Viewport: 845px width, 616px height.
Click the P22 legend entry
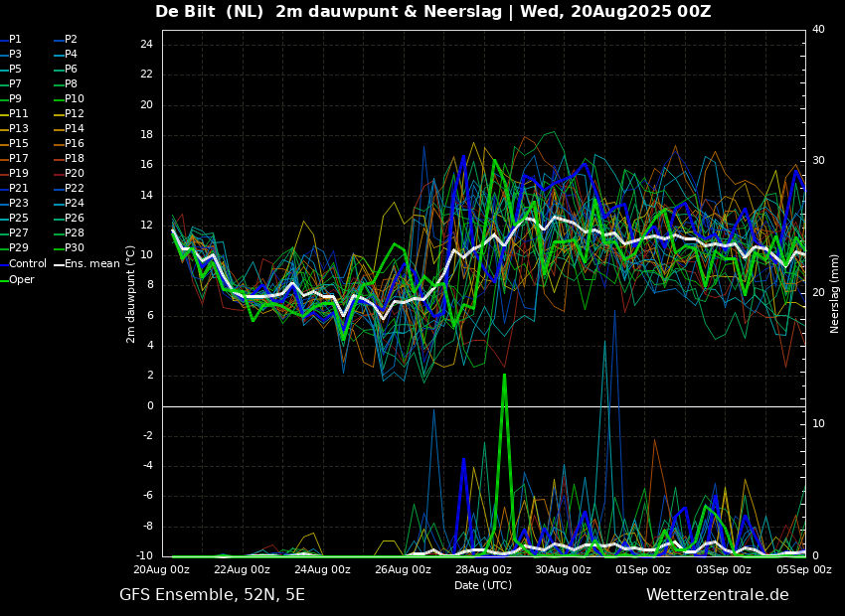[75, 189]
